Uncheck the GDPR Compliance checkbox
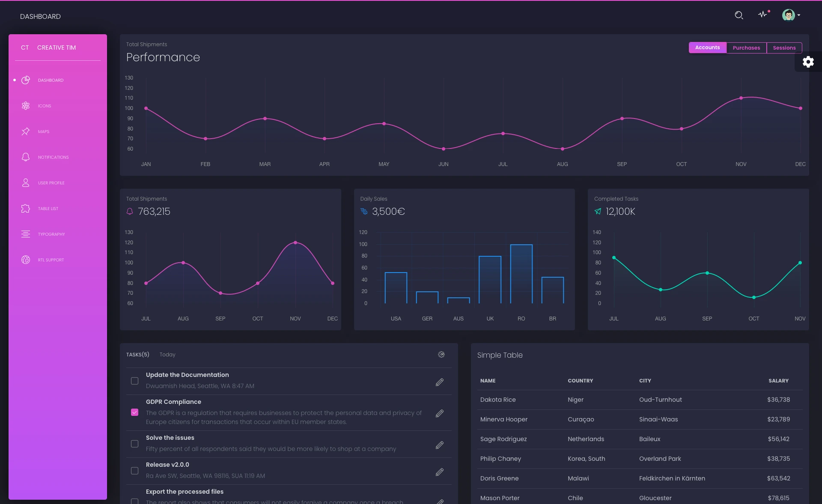This screenshot has height=504, width=822. click(x=134, y=412)
